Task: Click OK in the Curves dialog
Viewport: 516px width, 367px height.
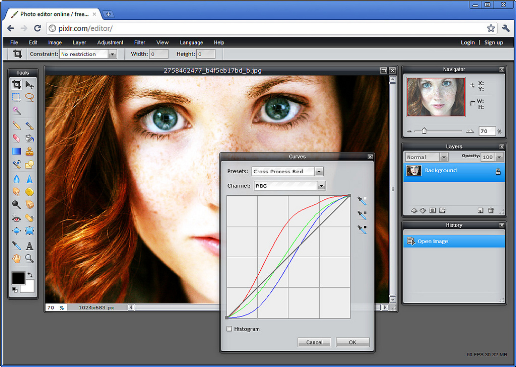Action: (x=353, y=342)
